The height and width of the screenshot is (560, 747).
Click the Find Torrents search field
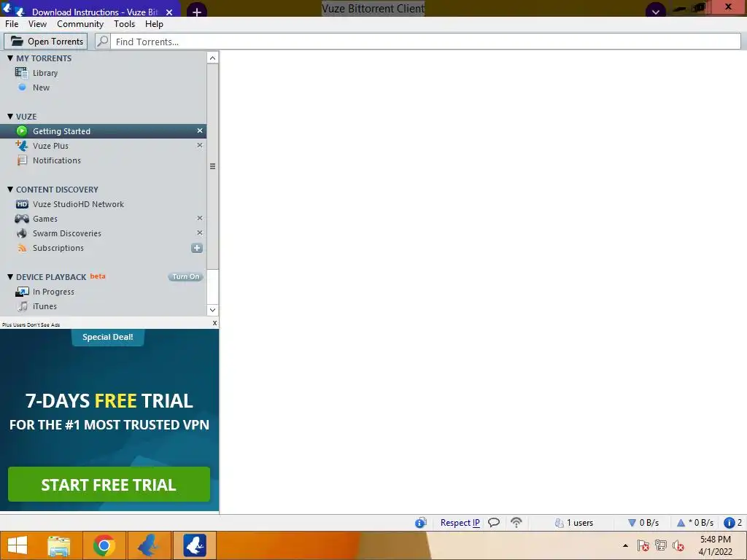[425, 42]
